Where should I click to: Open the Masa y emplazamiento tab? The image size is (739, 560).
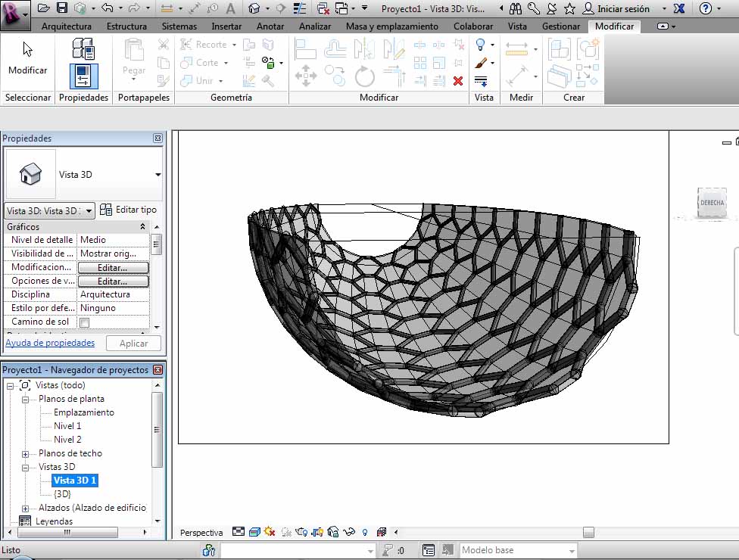coord(391,26)
